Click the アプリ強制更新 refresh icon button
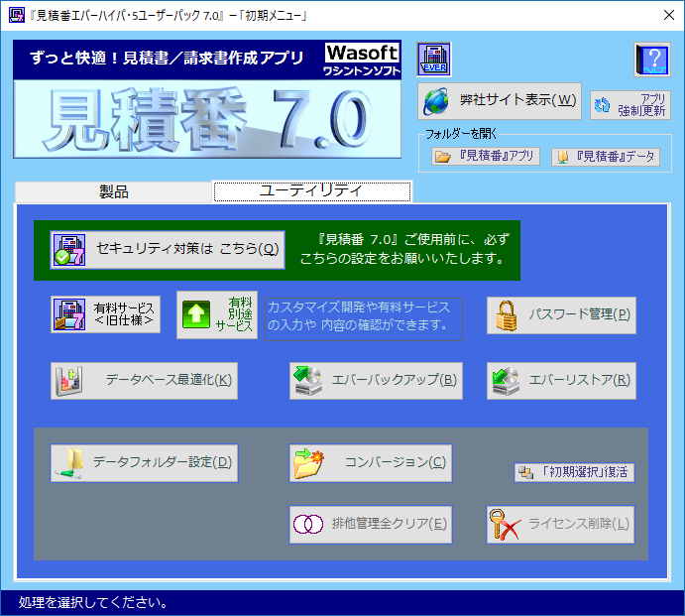 click(x=630, y=105)
